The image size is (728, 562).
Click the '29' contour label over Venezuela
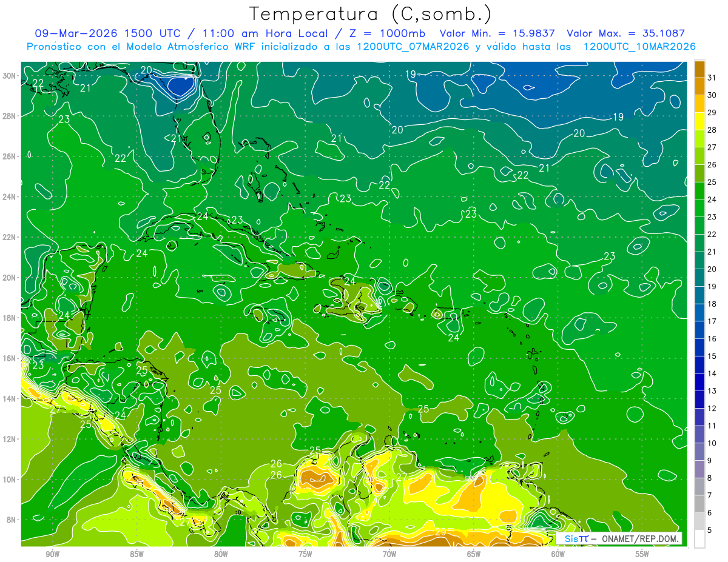[x=441, y=532]
